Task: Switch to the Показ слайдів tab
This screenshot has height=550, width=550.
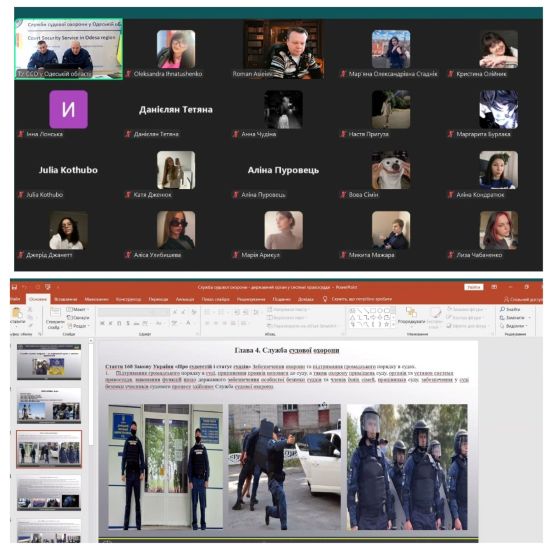Action: (215, 299)
